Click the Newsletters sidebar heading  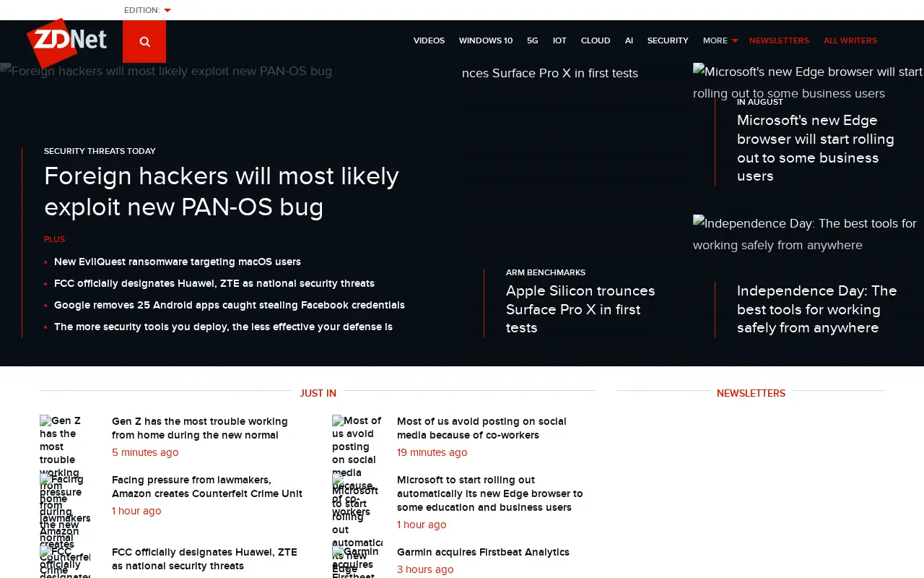(x=751, y=393)
